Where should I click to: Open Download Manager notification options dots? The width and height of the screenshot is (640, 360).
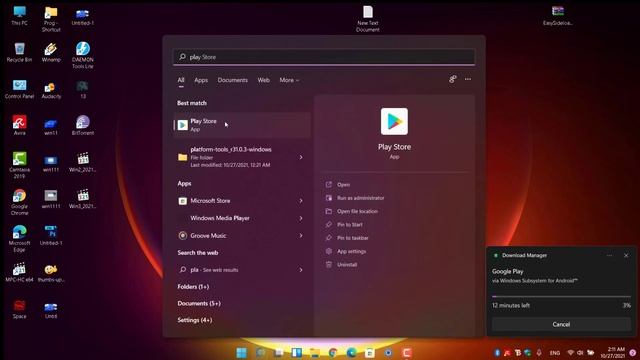(x=609, y=256)
